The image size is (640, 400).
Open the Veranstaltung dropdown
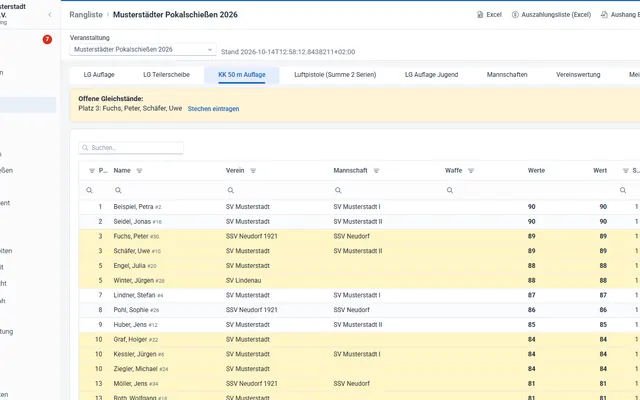pos(143,49)
